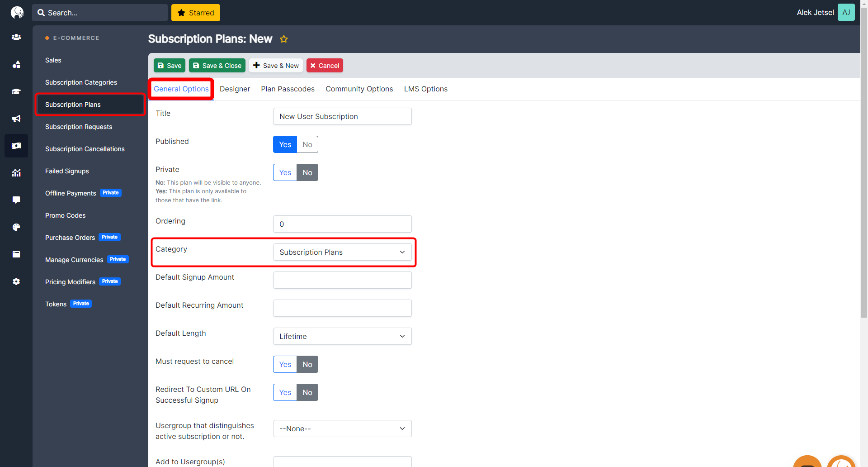This screenshot has height=467, width=868.
Task: Click the graduation cap LMS icon
Action: coord(16,92)
